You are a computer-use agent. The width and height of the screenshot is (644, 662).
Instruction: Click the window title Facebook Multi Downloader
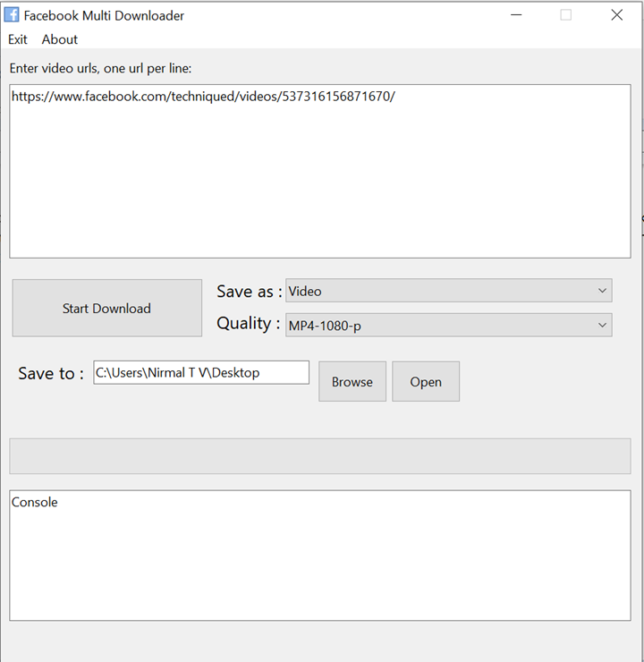tap(104, 15)
